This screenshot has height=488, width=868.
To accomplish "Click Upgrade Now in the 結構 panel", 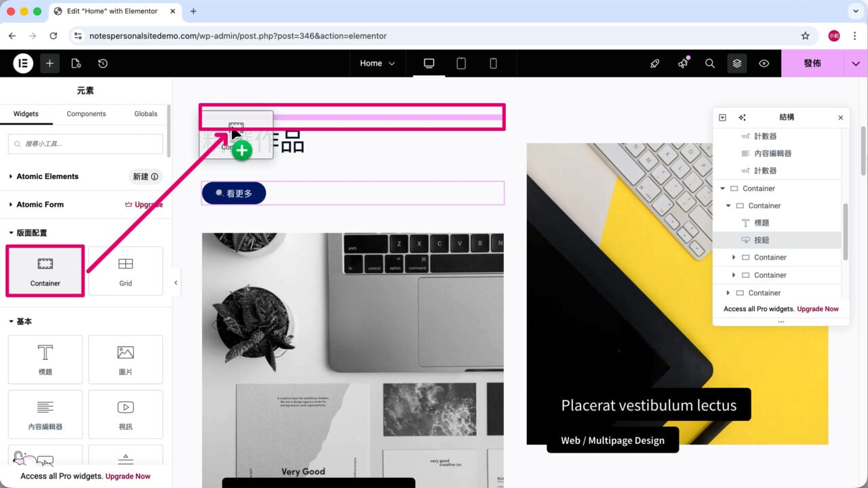I will 818,308.
